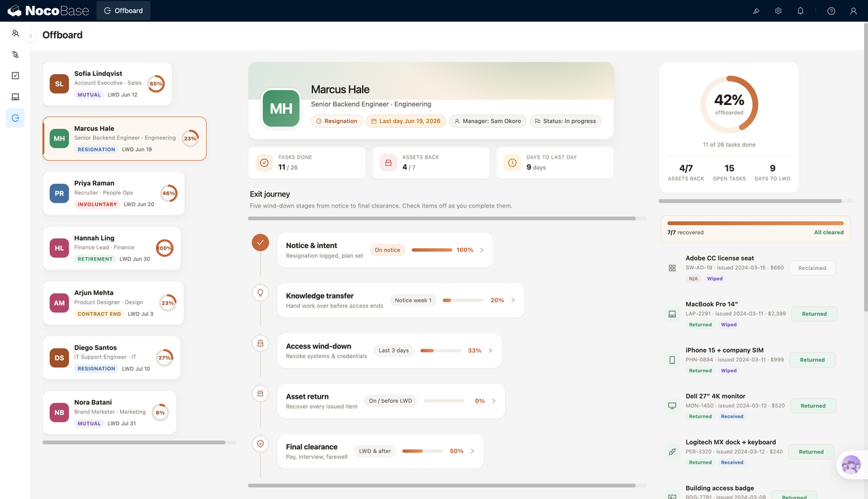This screenshot has width=868, height=499.
Task: Open the user profile icon
Action: [854, 11]
